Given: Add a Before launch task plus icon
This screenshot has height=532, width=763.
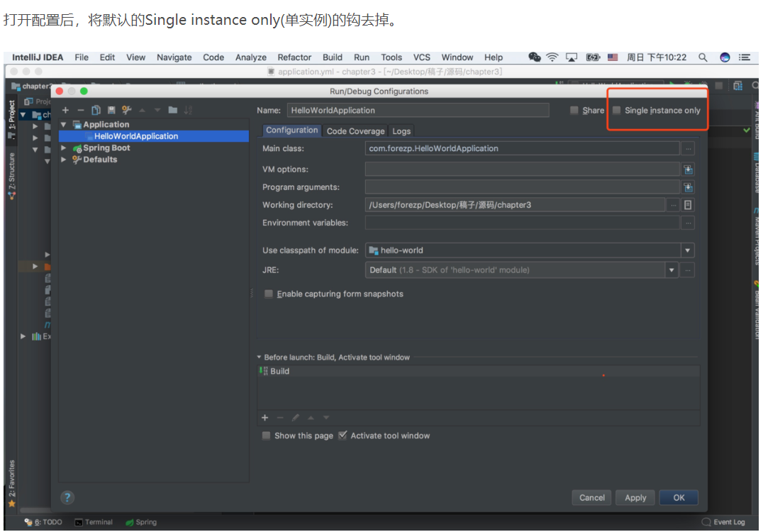Looking at the screenshot, I should [x=264, y=418].
